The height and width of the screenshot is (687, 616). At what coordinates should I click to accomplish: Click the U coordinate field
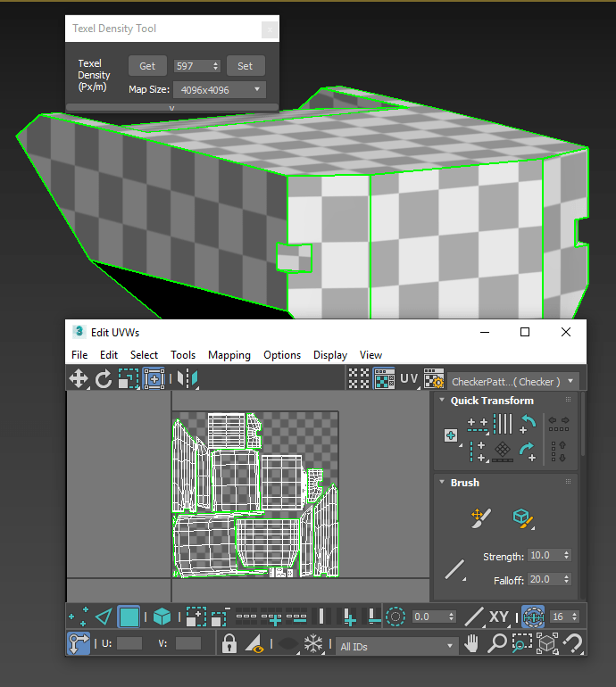129,643
